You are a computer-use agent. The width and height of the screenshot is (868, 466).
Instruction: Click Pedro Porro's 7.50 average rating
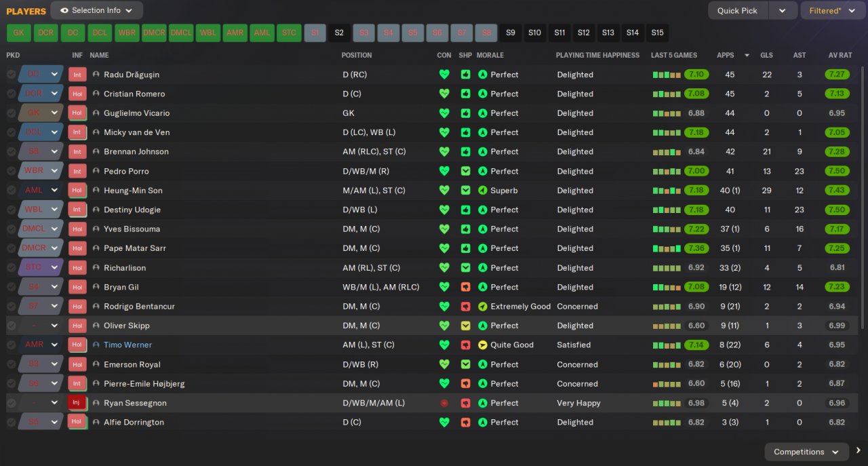[837, 171]
